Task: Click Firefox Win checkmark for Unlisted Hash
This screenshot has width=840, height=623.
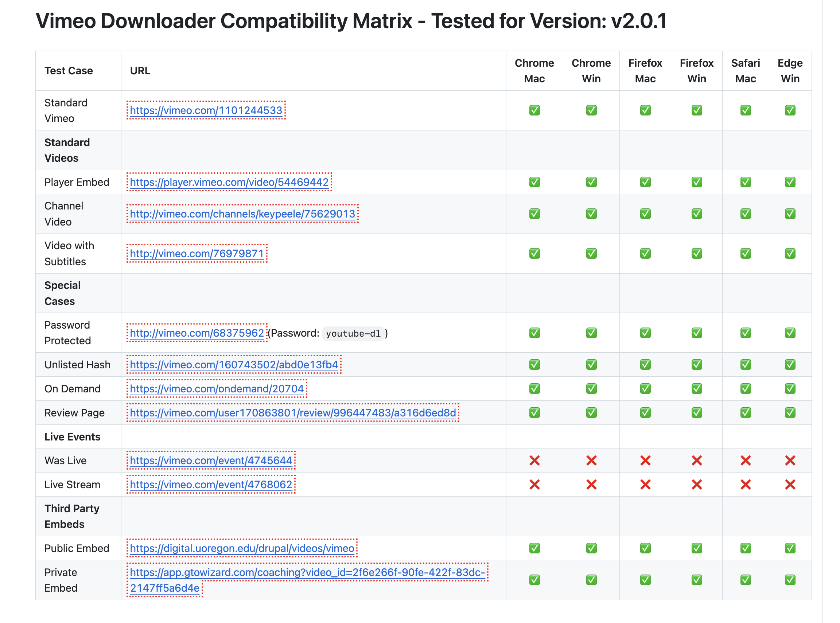Action: pyautogui.click(x=697, y=365)
